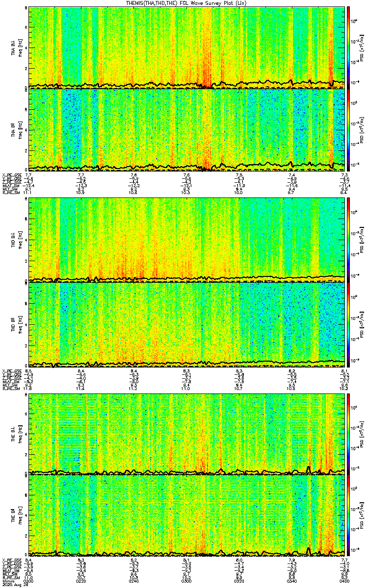The height and width of the screenshot is (588, 368).
Task: Click the hhmm axis label
Action: click(x=7, y=581)
